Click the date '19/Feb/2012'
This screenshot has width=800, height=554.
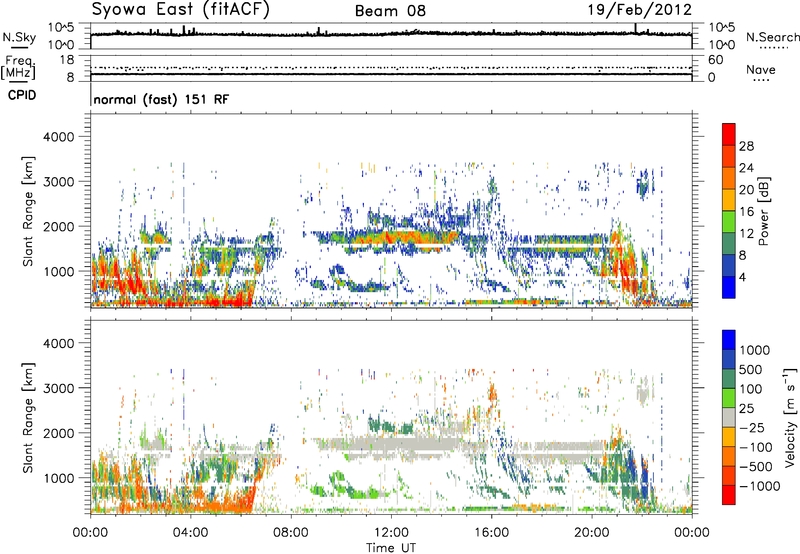(640, 10)
